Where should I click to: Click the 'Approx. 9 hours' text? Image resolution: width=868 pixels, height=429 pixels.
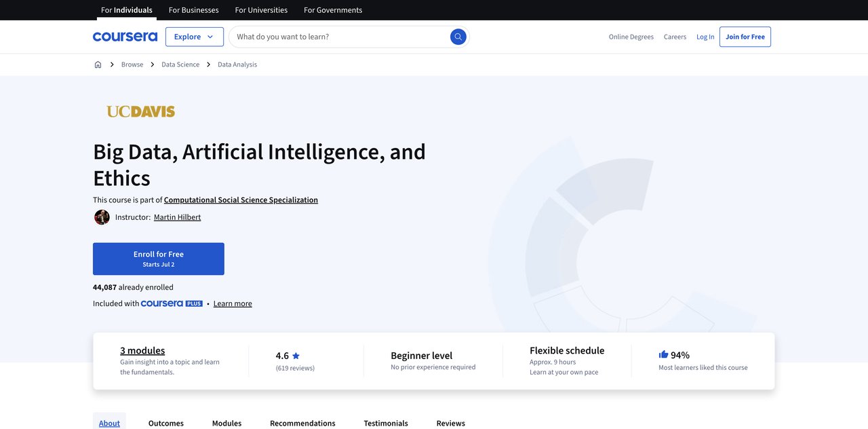click(x=553, y=362)
